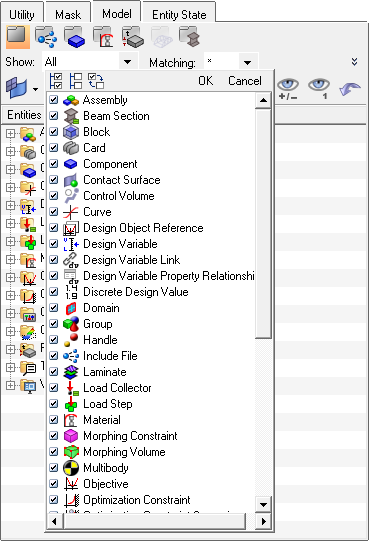Click the horizontal scrollbar thumb
Image resolution: width=369 pixels, height=541 pixels.
pos(154,521)
